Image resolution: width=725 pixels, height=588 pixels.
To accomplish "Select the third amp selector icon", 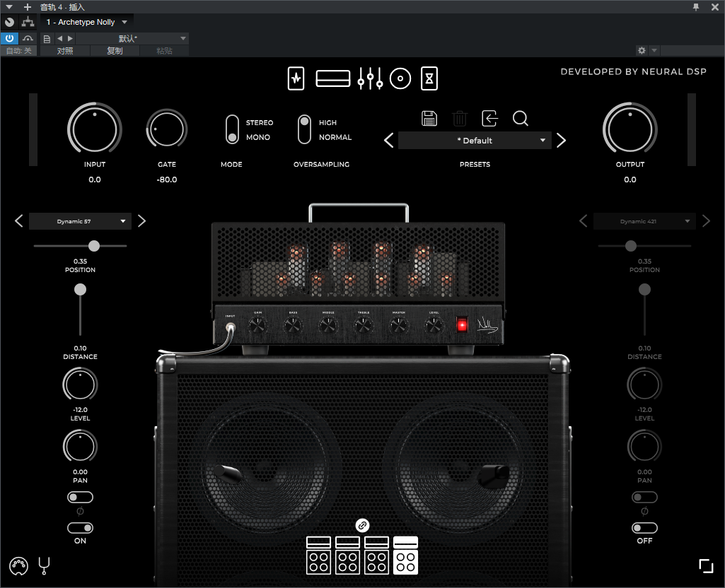I will [x=377, y=555].
